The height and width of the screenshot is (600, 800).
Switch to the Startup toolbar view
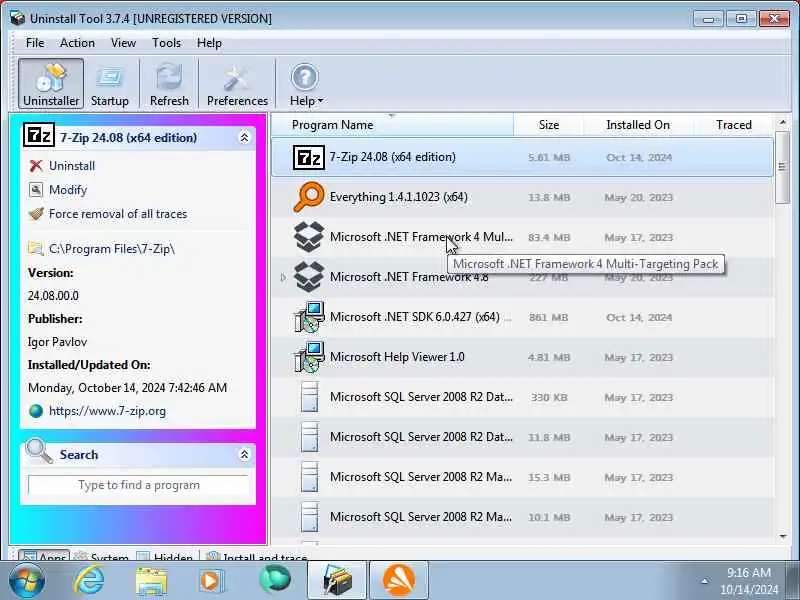pyautogui.click(x=110, y=83)
